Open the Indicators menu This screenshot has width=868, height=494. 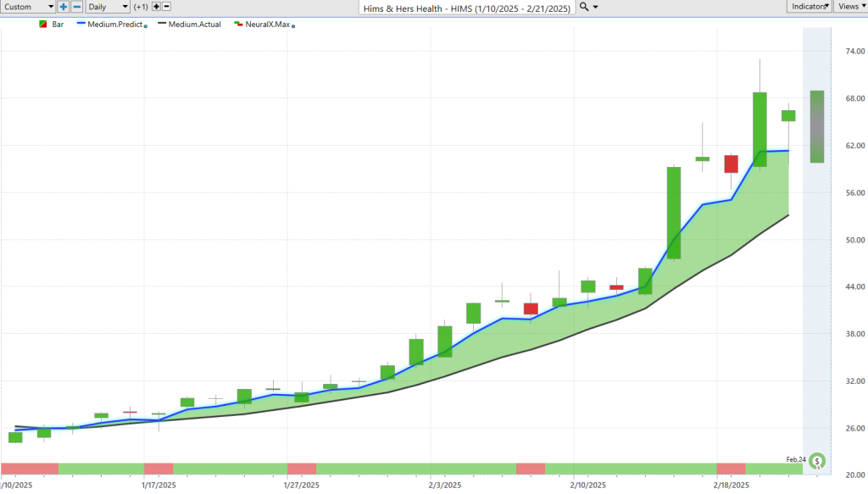(x=808, y=7)
